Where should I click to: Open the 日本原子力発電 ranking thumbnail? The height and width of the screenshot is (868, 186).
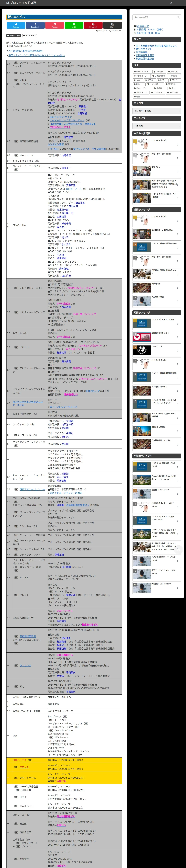click(142, 301)
